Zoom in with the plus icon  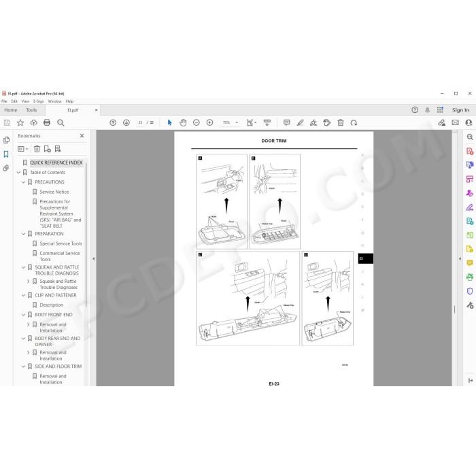pos(209,122)
